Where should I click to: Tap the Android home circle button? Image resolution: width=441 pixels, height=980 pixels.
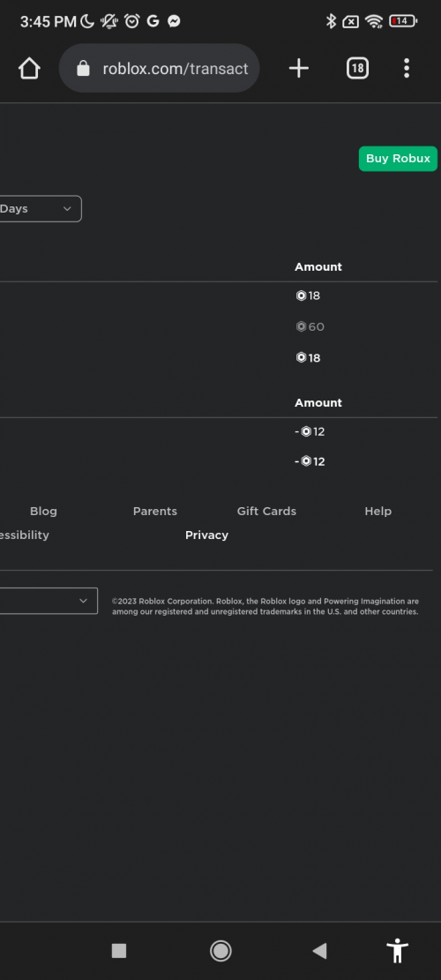point(220,951)
